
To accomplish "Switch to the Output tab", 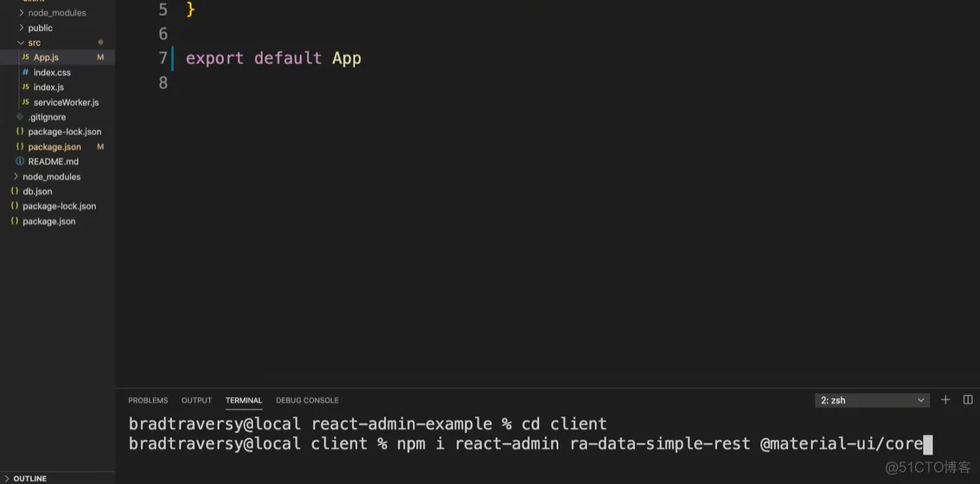I will 196,400.
